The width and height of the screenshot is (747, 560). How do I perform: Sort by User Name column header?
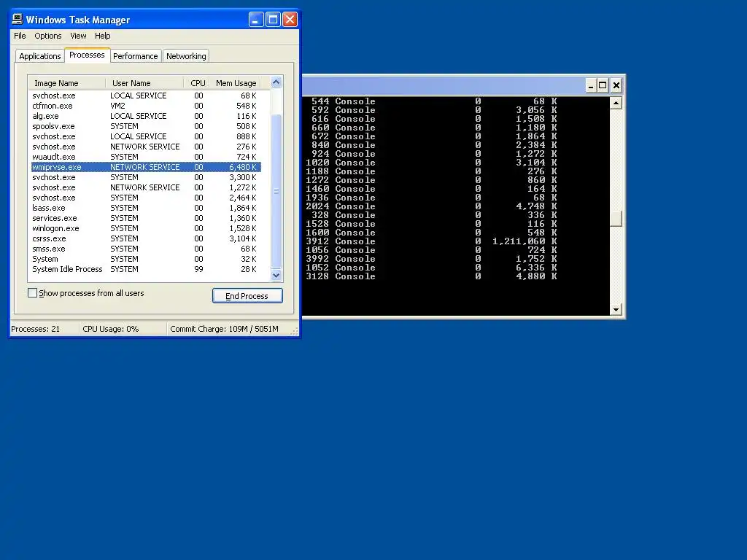[144, 83]
